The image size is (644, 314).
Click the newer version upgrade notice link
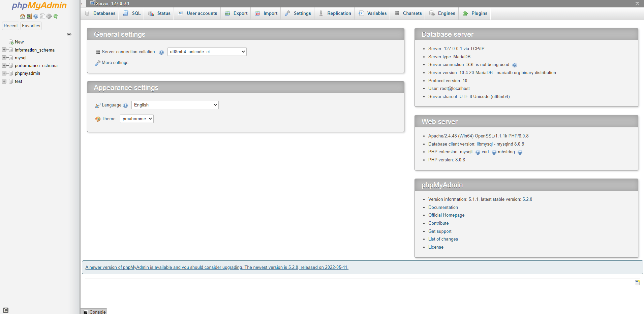pyautogui.click(x=217, y=268)
